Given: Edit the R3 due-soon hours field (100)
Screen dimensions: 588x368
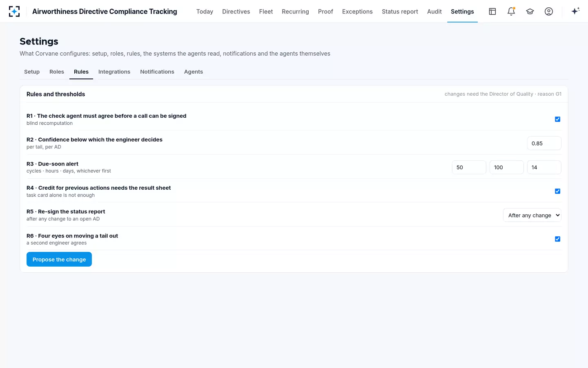Looking at the screenshot, I should point(507,167).
